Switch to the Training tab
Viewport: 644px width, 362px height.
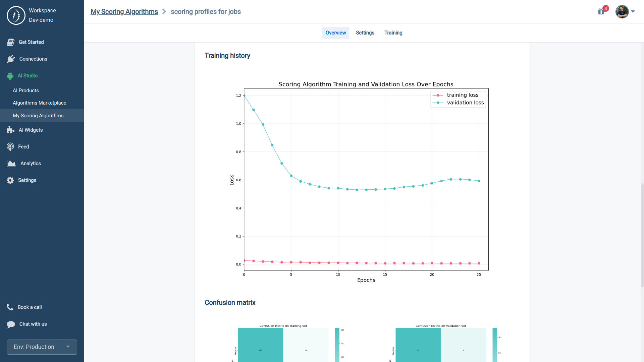click(x=393, y=33)
